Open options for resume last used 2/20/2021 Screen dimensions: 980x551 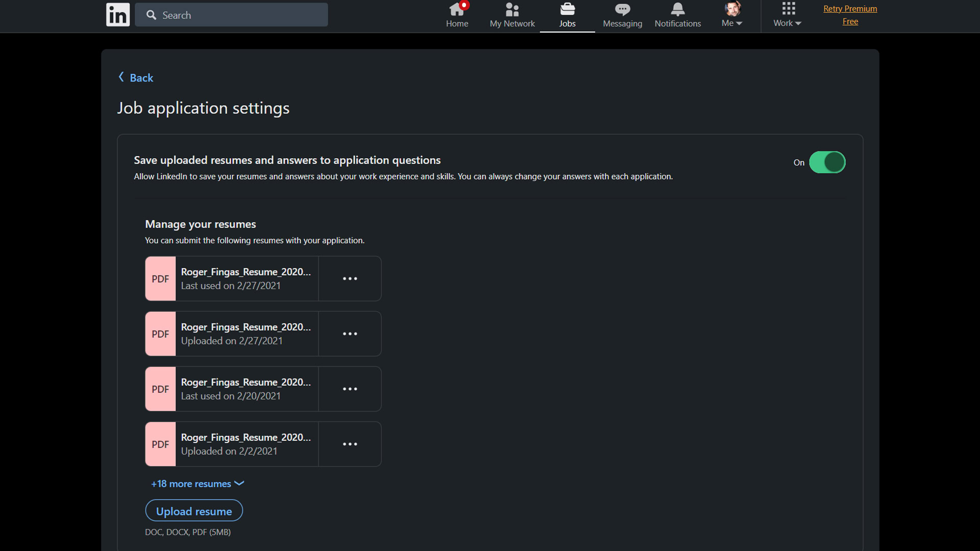tap(350, 389)
